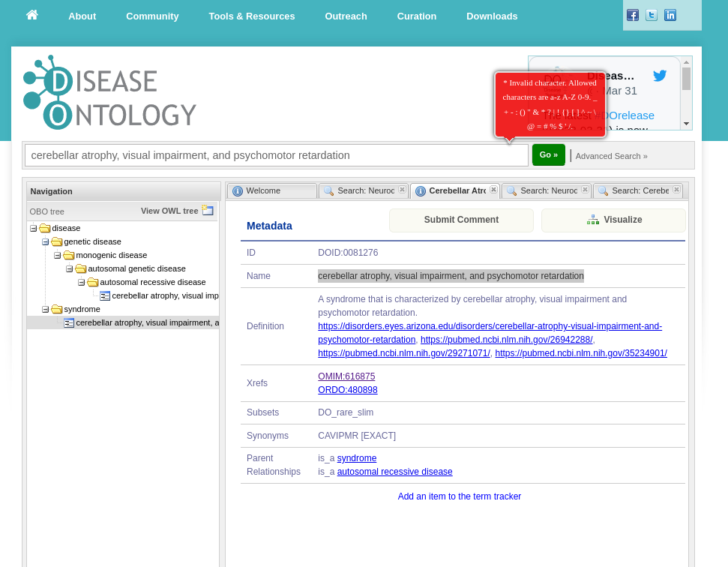Open the OMIM:616875 cross-reference
The width and height of the screenshot is (728, 567).
pos(346,376)
